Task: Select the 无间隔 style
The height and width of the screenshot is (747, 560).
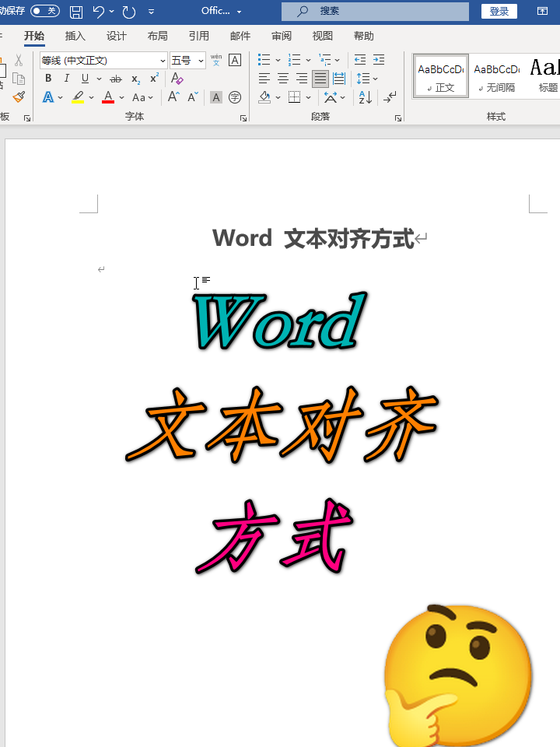Action: (497, 77)
